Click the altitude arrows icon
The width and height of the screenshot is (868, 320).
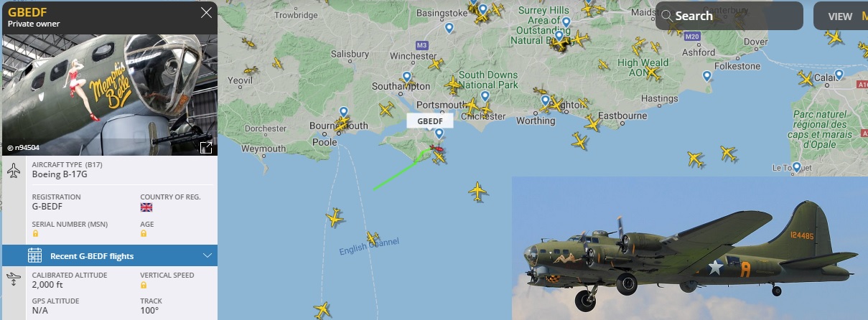[x=14, y=281]
